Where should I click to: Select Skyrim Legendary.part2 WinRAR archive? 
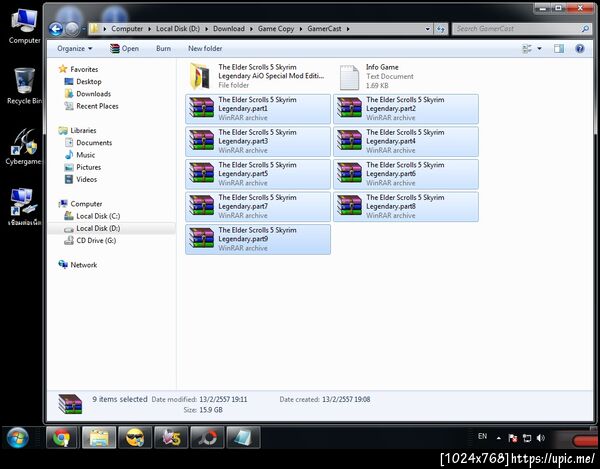(406, 109)
